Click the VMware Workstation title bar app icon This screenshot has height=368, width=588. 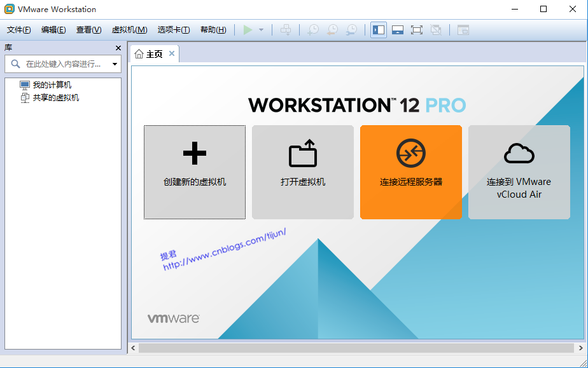(10, 9)
